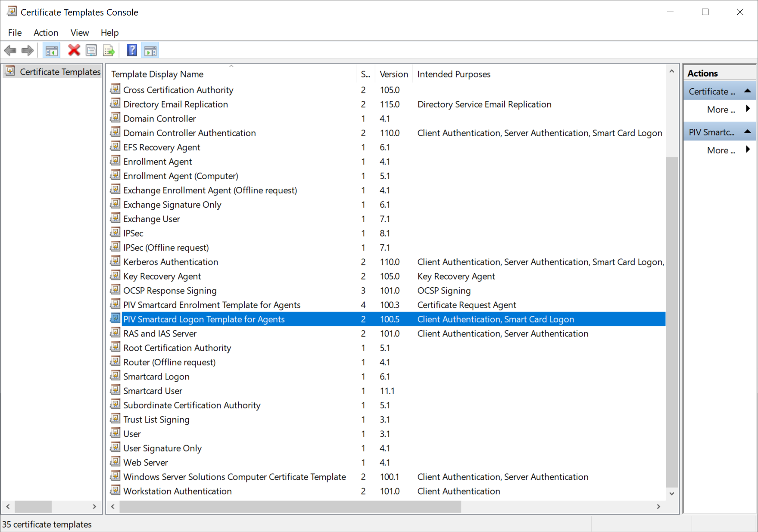Toggle the console tree pane icon
Image resolution: width=758 pixels, height=532 pixels.
[x=51, y=50]
